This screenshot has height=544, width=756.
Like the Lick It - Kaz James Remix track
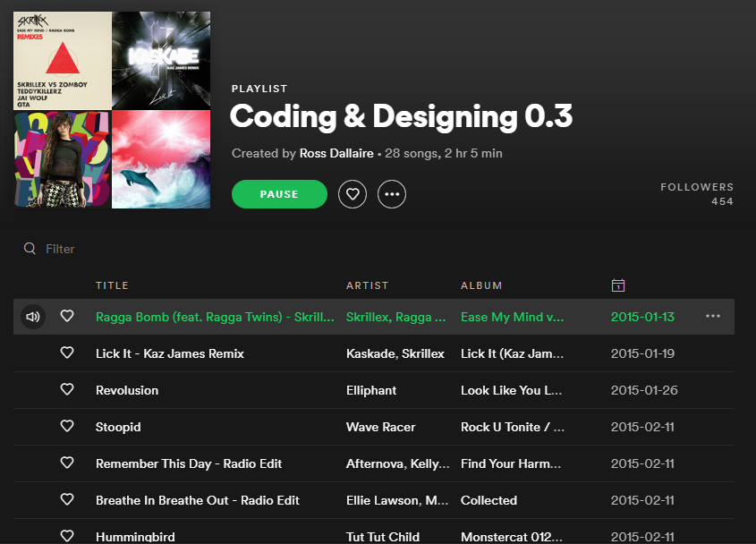point(67,353)
